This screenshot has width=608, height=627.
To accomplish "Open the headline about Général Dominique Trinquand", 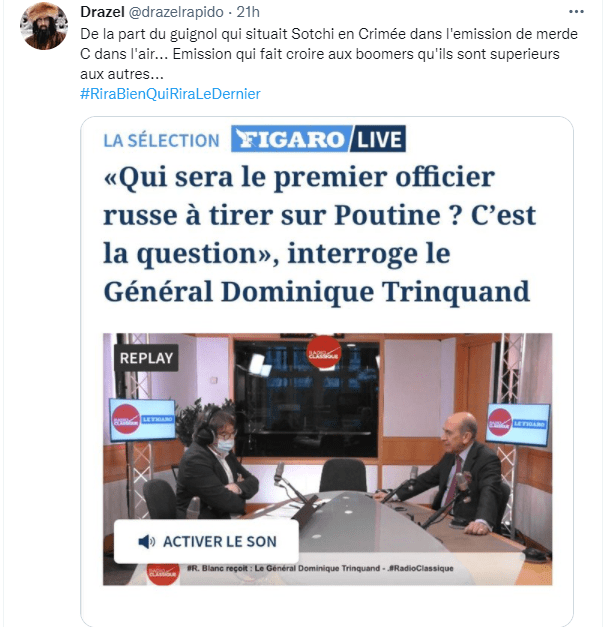I will tap(319, 234).
